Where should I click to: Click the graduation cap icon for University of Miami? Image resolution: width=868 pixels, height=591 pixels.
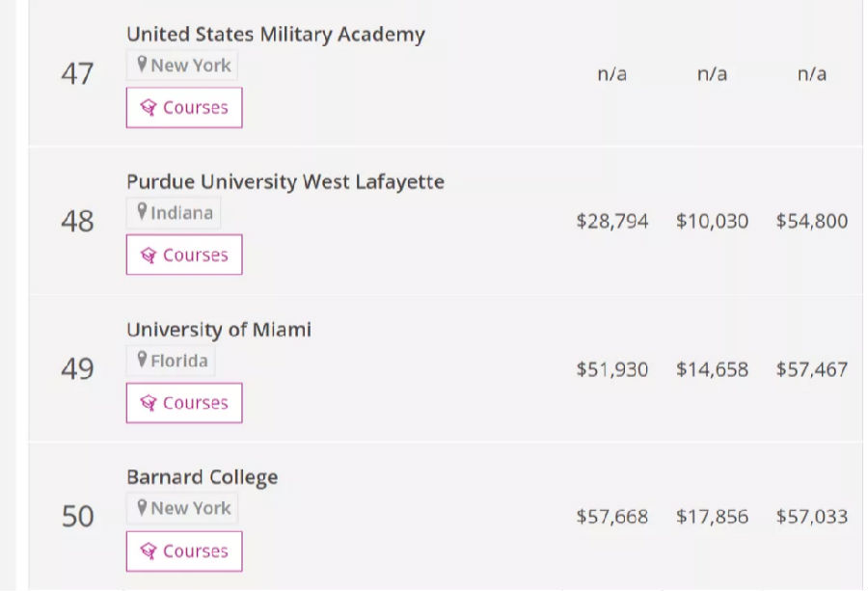pyautogui.click(x=149, y=403)
